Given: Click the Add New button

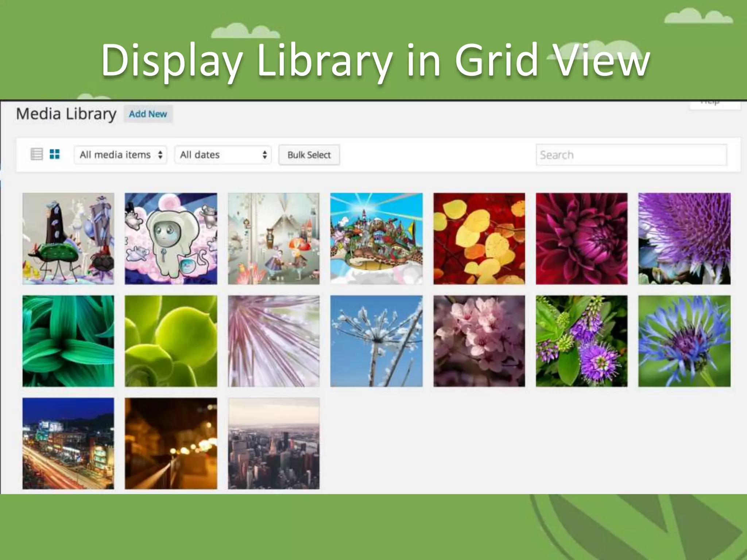Looking at the screenshot, I should click(x=148, y=114).
